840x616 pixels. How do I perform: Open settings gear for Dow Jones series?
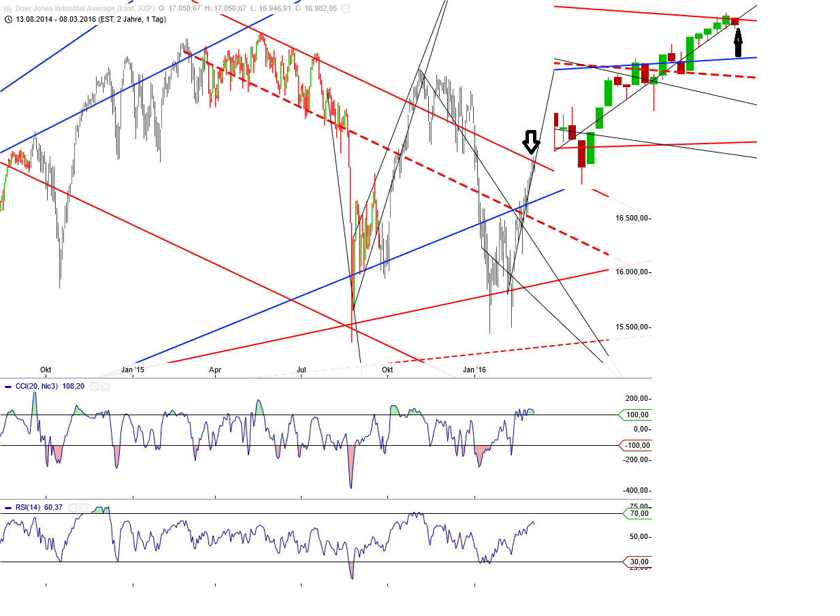(346, 9)
